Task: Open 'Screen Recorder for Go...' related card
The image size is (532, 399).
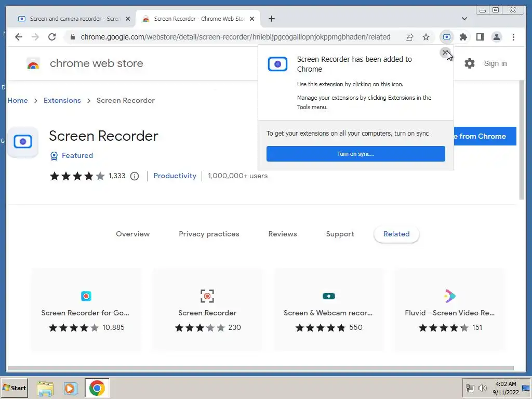Action: click(86, 310)
